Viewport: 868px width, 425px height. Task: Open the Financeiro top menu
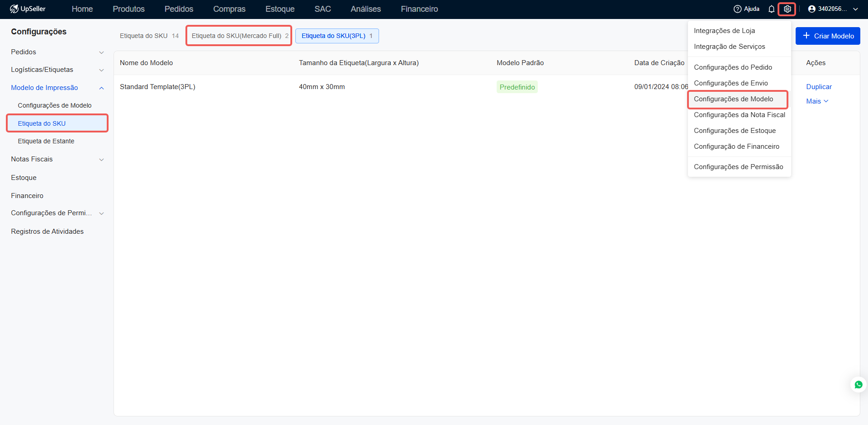pyautogui.click(x=419, y=9)
